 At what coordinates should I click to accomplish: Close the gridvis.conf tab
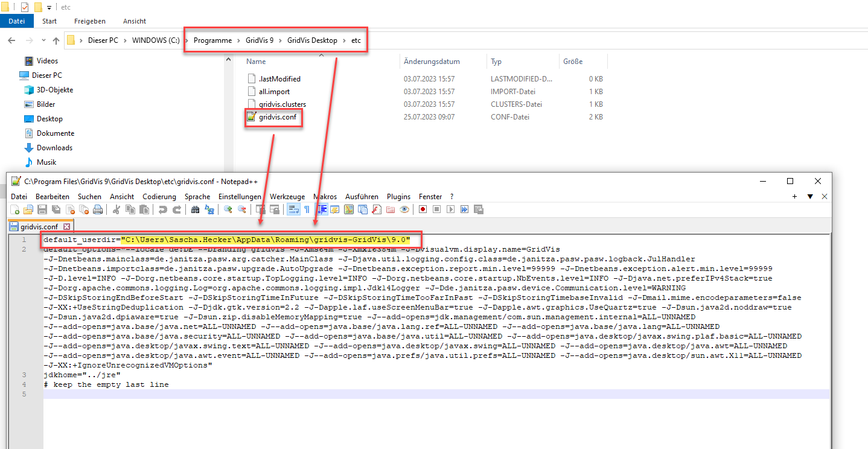click(67, 227)
